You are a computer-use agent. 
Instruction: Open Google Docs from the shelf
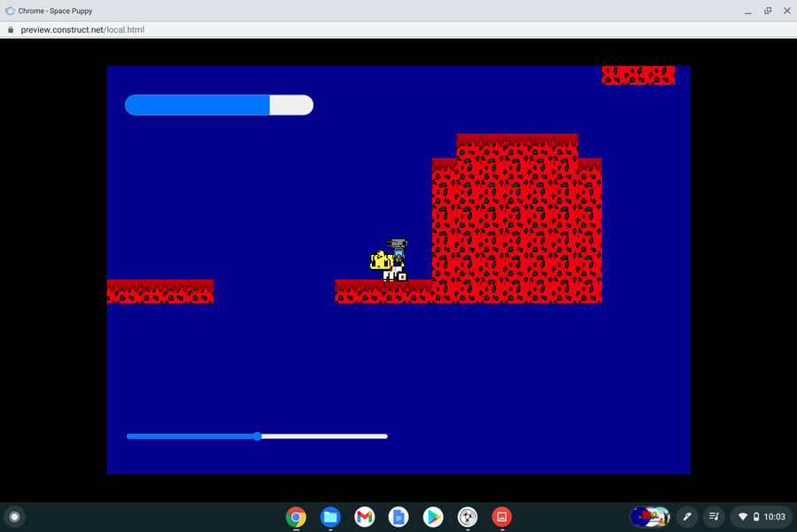(x=398, y=517)
